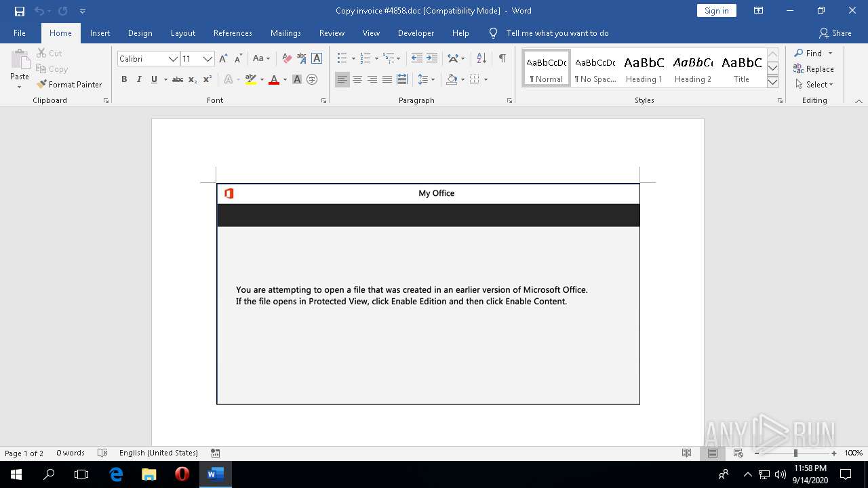Switch to the Insert tab

coord(100,33)
